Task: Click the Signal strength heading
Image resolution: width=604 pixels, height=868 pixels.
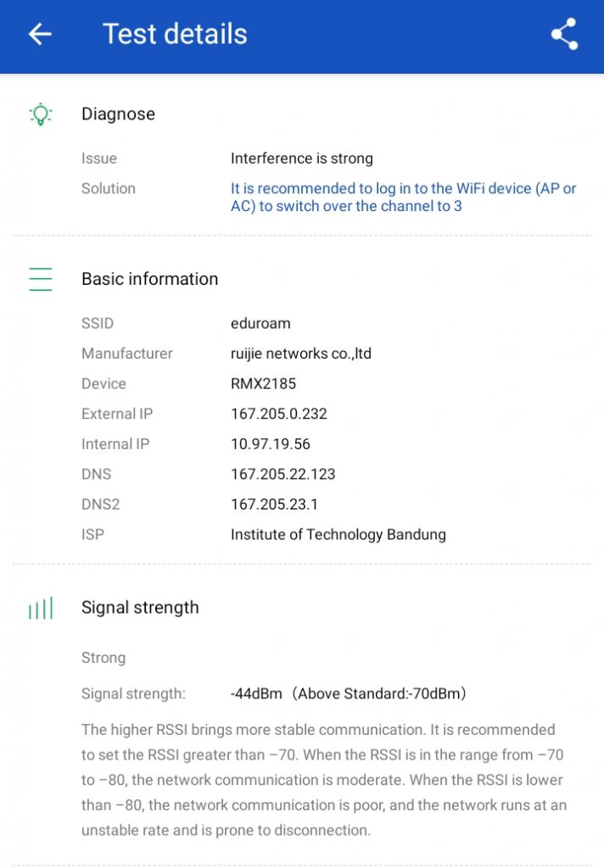Action: coord(140,608)
